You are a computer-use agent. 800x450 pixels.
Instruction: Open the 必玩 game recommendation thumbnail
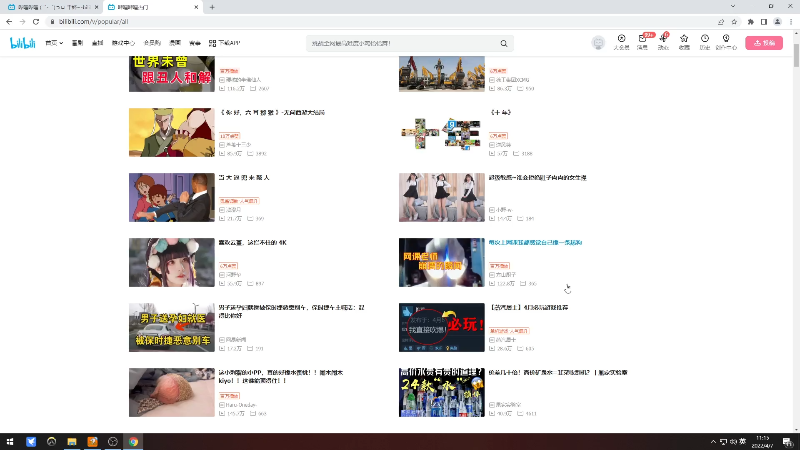(x=442, y=328)
